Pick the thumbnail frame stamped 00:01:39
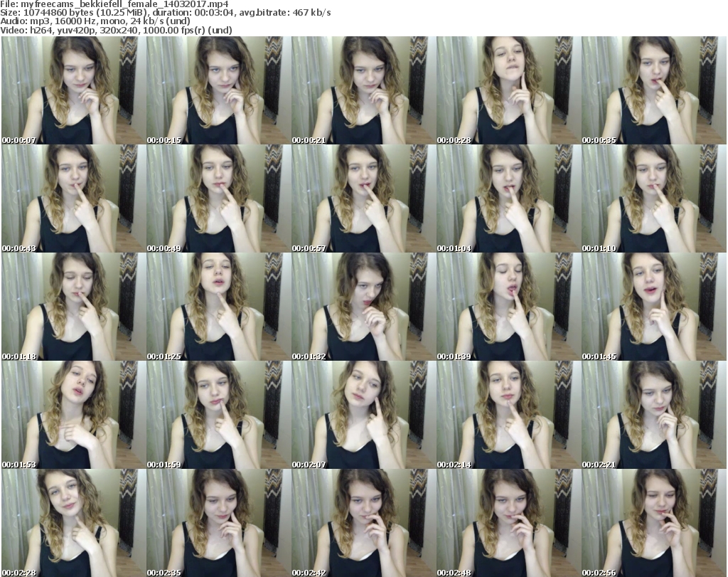 pos(508,307)
